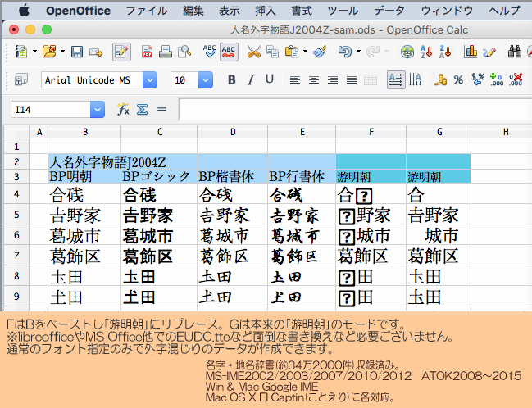Image resolution: width=532 pixels, height=408 pixels.
Task: Open the 編集 menu
Action: tap(193, 11)
